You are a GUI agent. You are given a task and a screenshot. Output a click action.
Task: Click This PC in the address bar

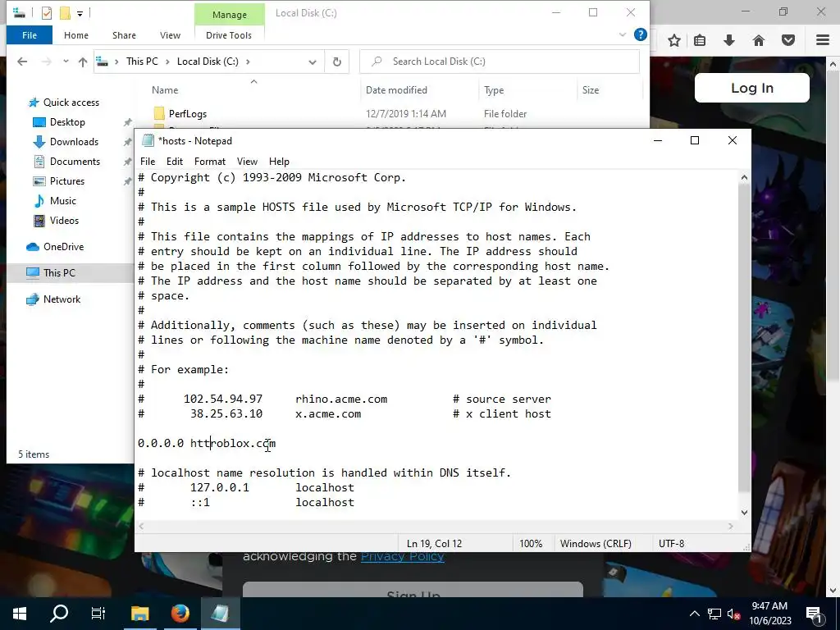(x=142, y=62)
